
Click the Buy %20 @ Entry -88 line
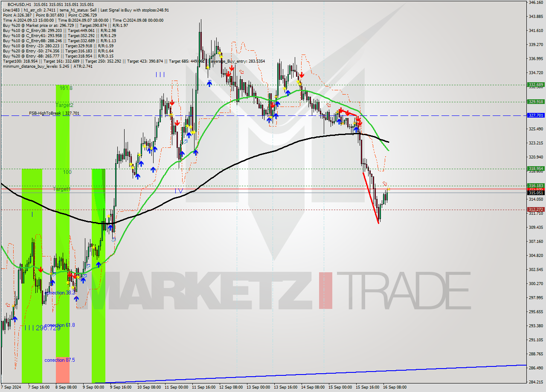click(x=58, y=56)
